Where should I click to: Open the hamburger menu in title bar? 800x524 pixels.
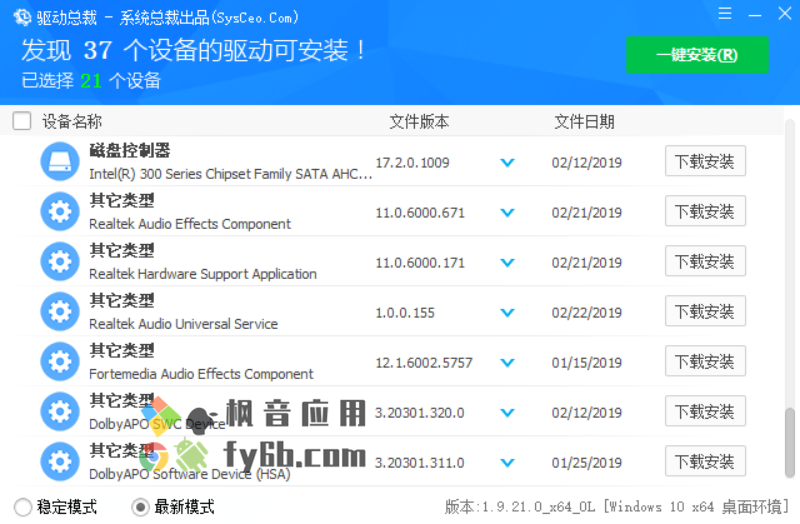tap(724, 13)
